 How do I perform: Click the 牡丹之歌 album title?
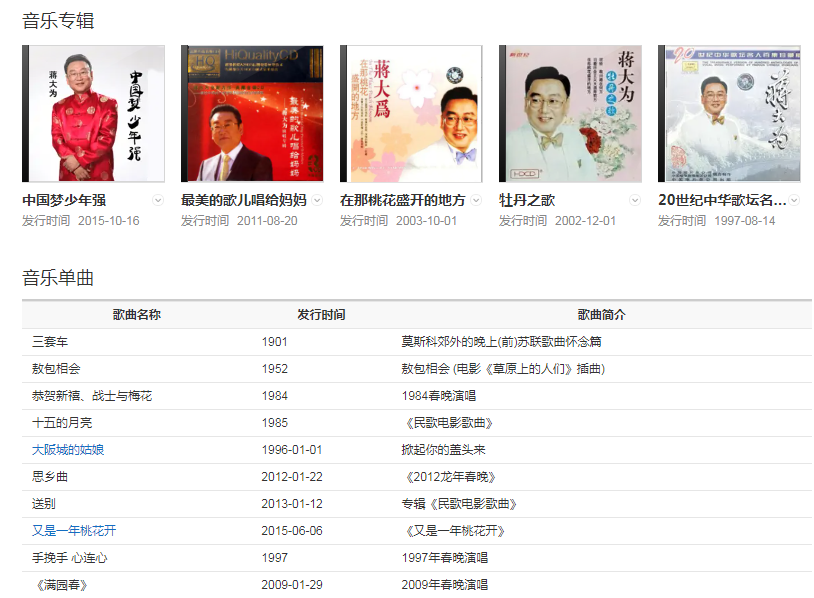click(527, 200)
